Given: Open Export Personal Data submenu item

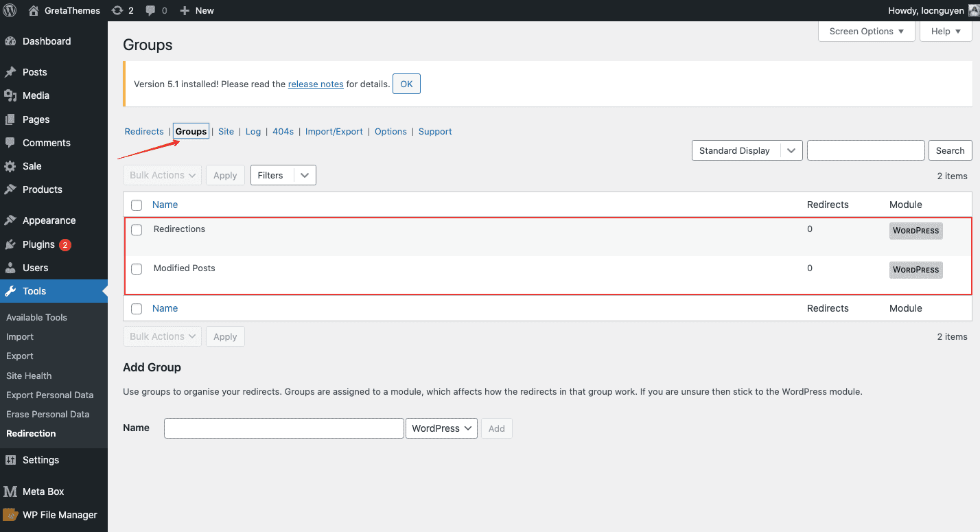Looking at the screenshot, I should click(x=49, y=395).
